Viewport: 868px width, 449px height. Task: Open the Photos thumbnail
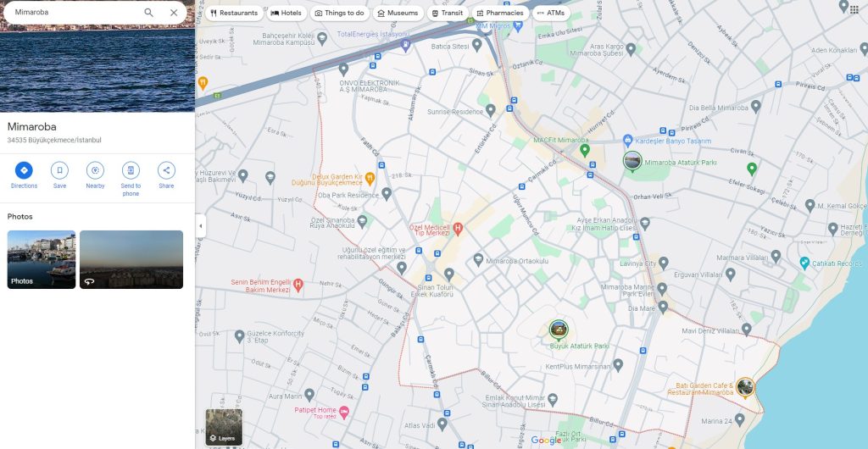tap(42, 259)
